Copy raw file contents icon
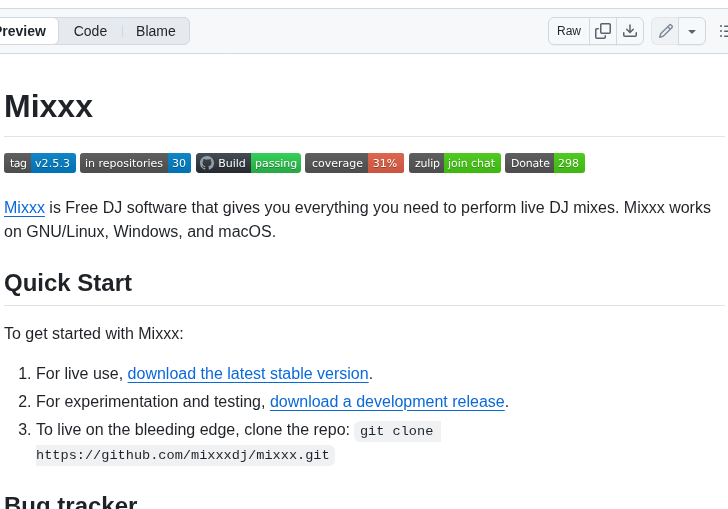 (x=603, y=31)
